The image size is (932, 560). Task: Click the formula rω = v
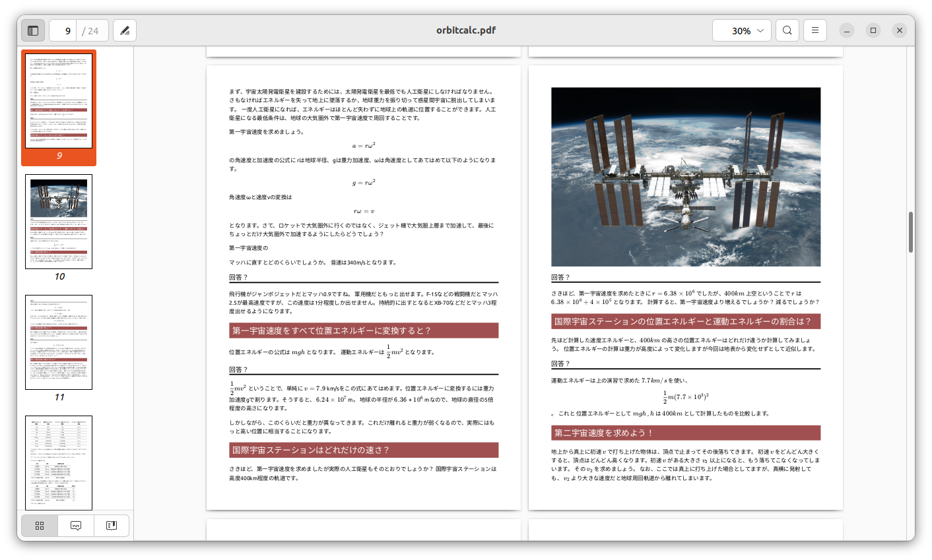coord(364,211)
